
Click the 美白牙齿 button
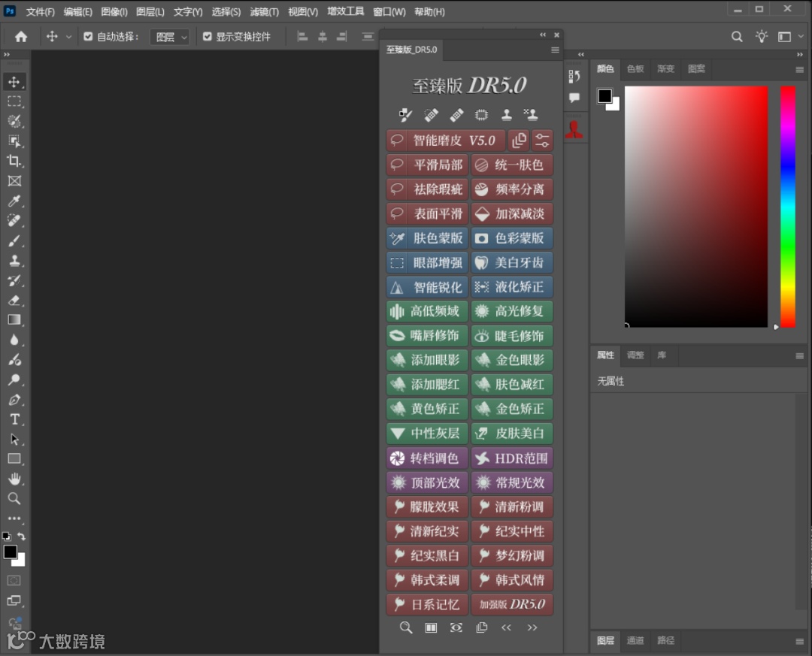[x=512, y=262]
